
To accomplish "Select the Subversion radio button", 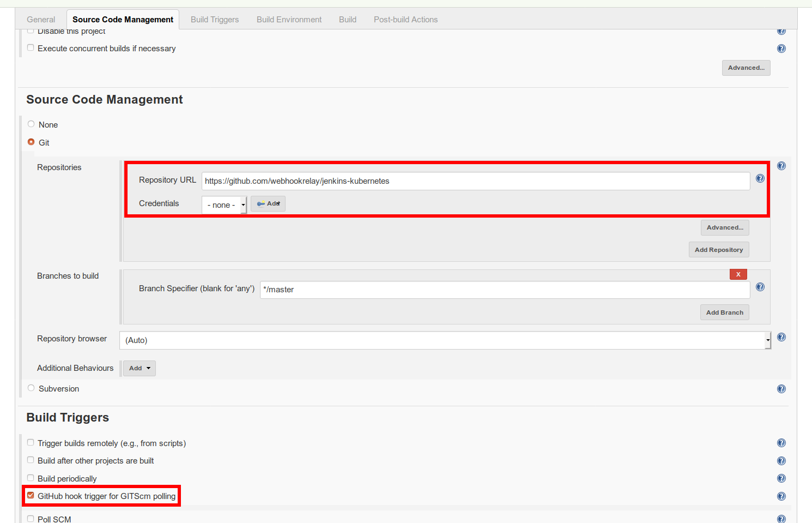I will [x=31, y=387].
